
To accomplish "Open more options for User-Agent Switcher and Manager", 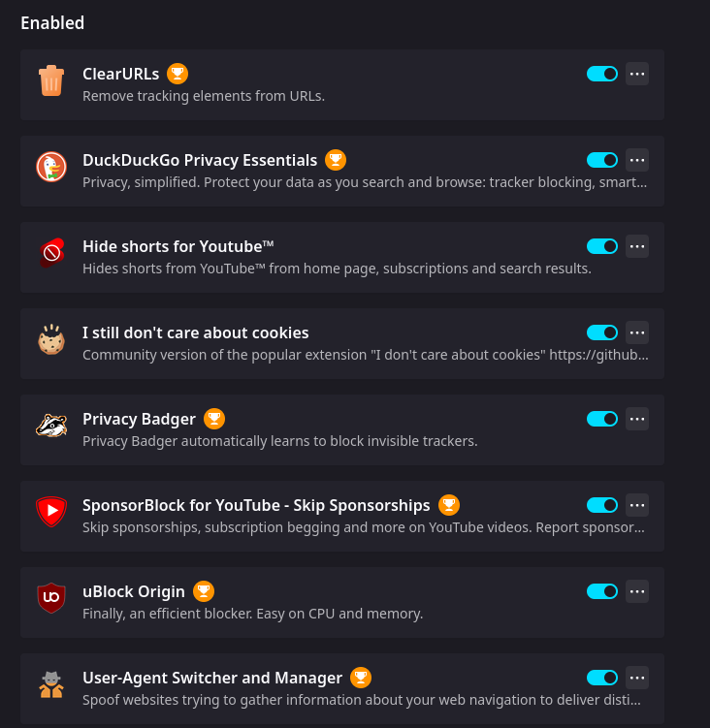I will click(x=637, y=678).
